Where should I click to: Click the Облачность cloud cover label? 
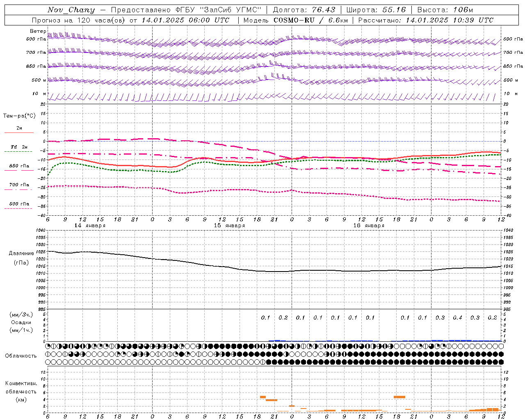[21, 356]
